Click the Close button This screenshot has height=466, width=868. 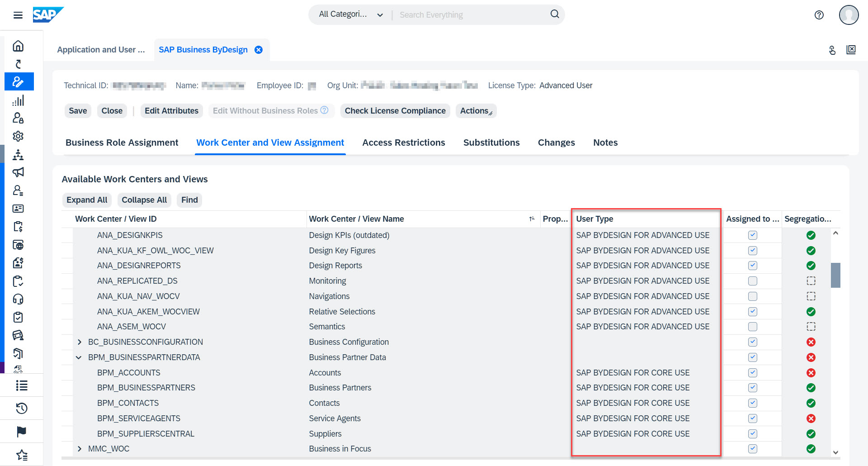click(112, 111)
